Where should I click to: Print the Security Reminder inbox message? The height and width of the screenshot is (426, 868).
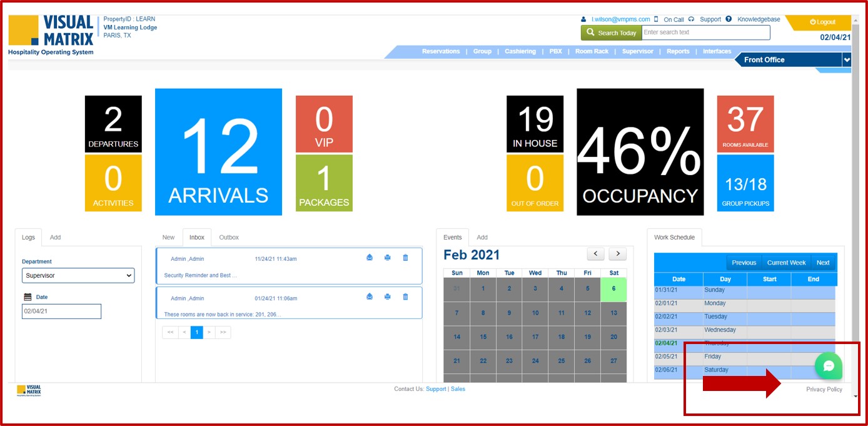coord(388,258)
